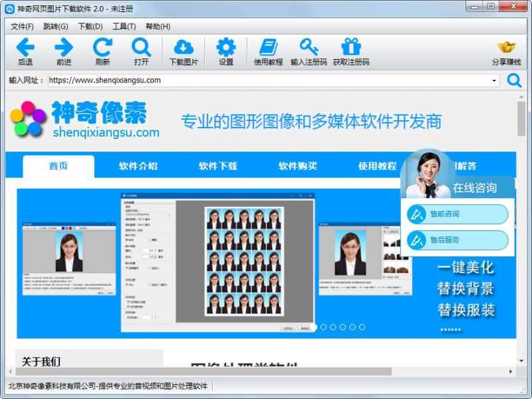532x399 pixels.
Task: Select the 首页 tab on the webpage
Action: tap(57, 166)
